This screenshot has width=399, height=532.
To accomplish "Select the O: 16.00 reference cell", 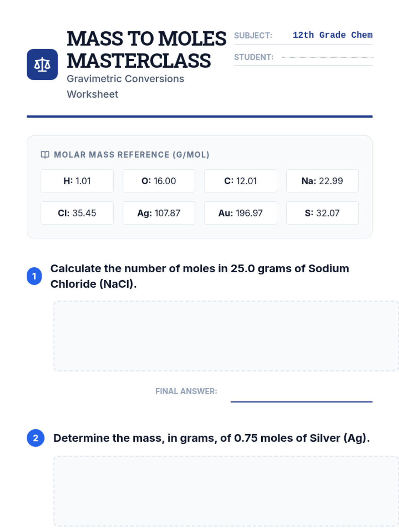I will [159, 181].
